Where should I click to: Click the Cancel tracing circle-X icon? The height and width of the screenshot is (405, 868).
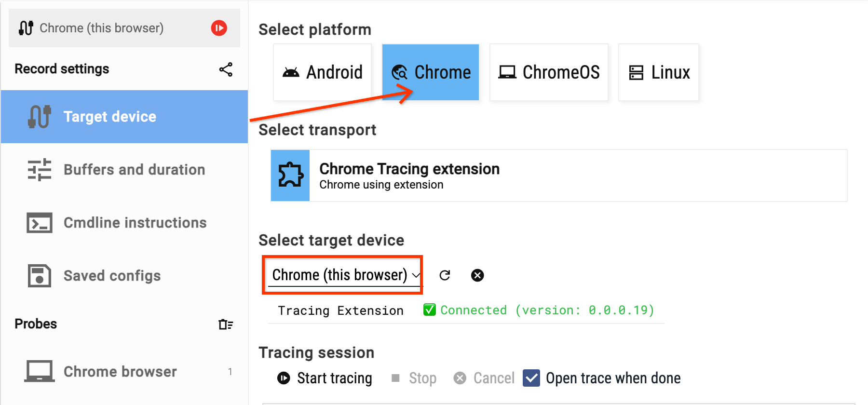pyautogui.click(x=460, y=378)
